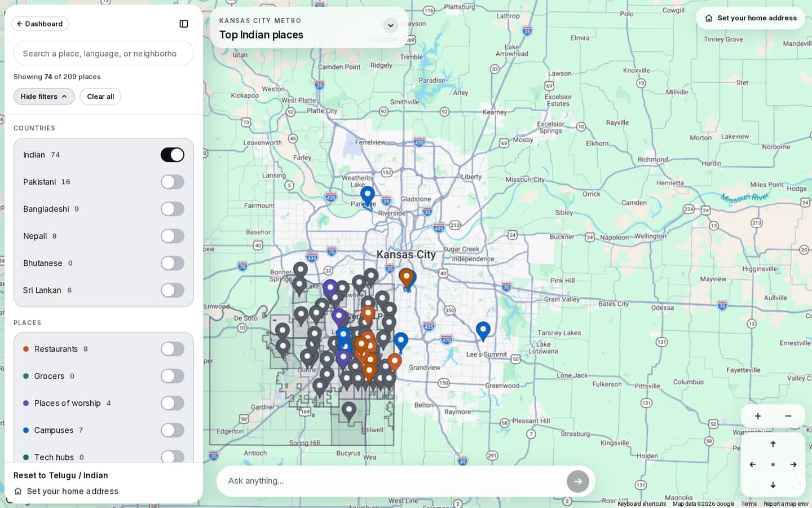This screenshot has width=812, height=508.
Task: Enable the Pakistani toggle
Action: [173, 182]
